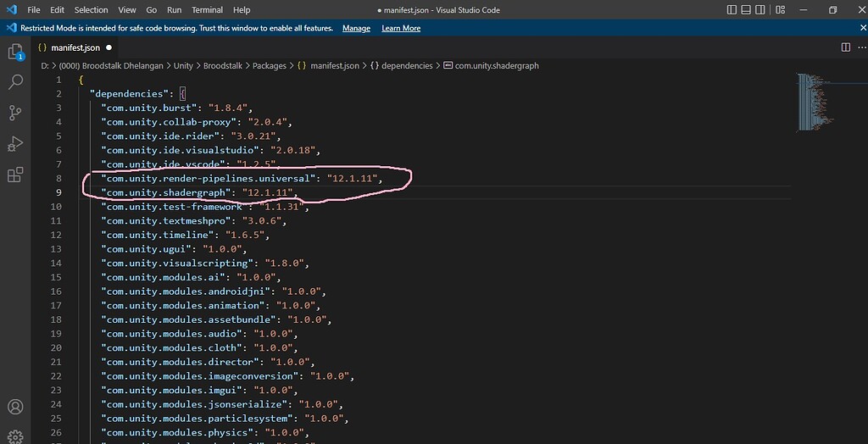Open the Search view
The width and height of the screenshot is (868, 444).
click(15, 82)
